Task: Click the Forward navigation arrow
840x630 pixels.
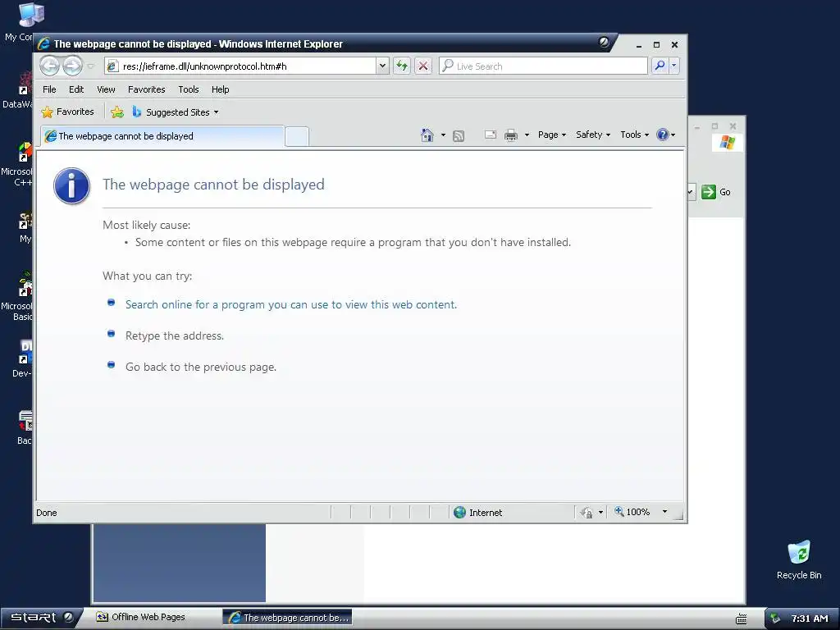Action: pyautogui.click(x=72, y=66)
